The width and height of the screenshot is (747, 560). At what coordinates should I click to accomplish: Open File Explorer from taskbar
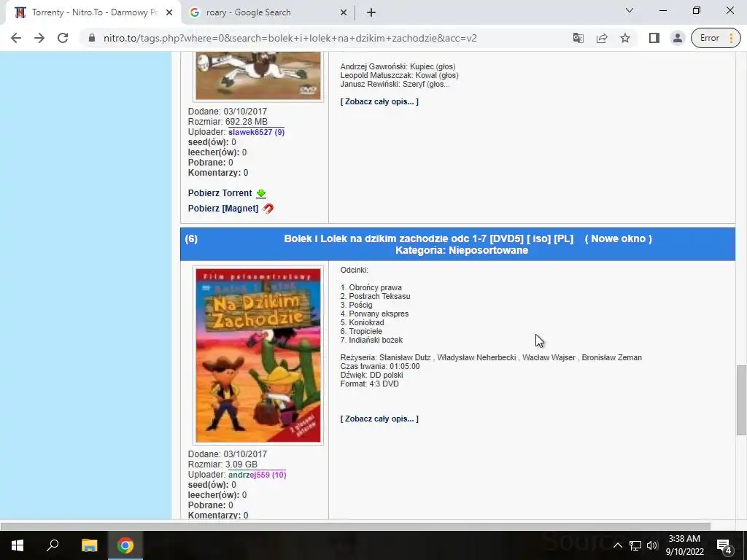click(x=89, y=545)
